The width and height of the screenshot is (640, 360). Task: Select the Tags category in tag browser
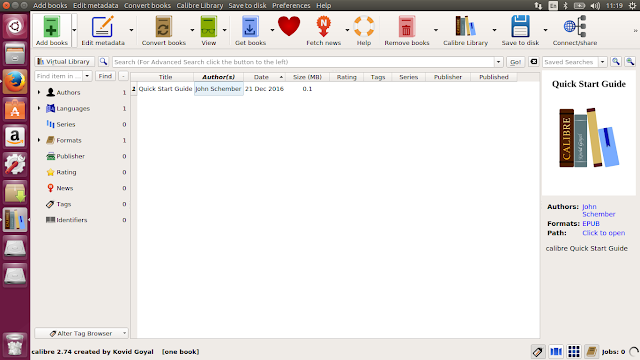[63, 204]
